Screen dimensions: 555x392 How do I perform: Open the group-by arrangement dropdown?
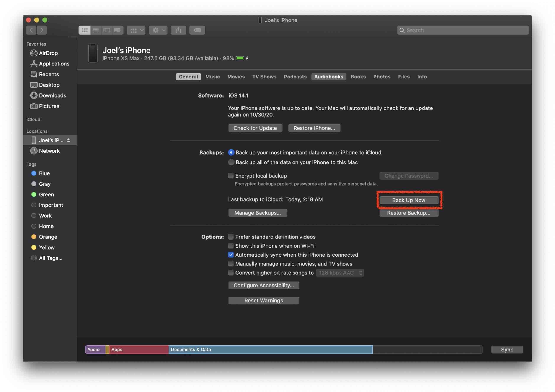pyautogui.click(x=136, y=30)
